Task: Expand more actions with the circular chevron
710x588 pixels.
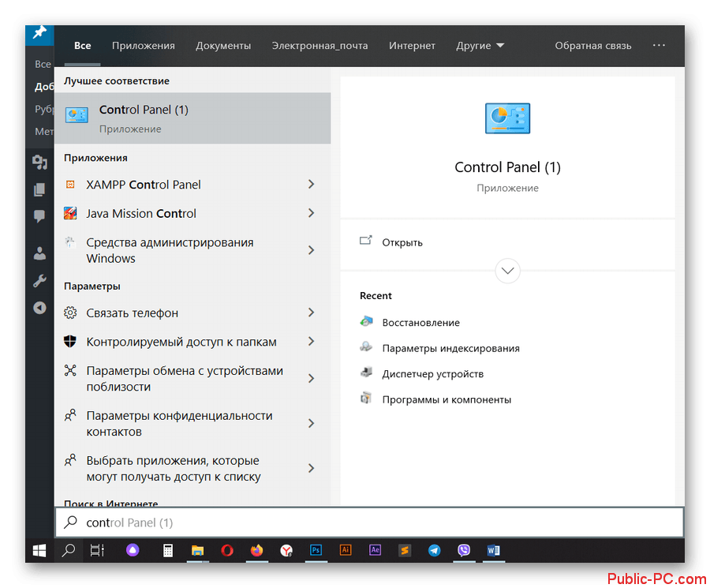Action: [x=507, y=271]
